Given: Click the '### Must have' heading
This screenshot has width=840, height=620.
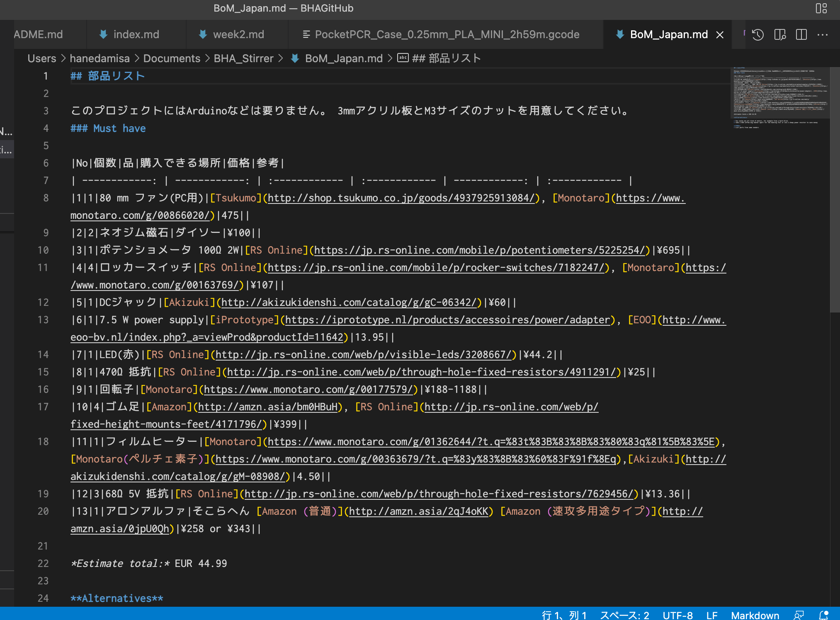Looking at the screenshot, I should pyautogui.click(x=108, y=128).
